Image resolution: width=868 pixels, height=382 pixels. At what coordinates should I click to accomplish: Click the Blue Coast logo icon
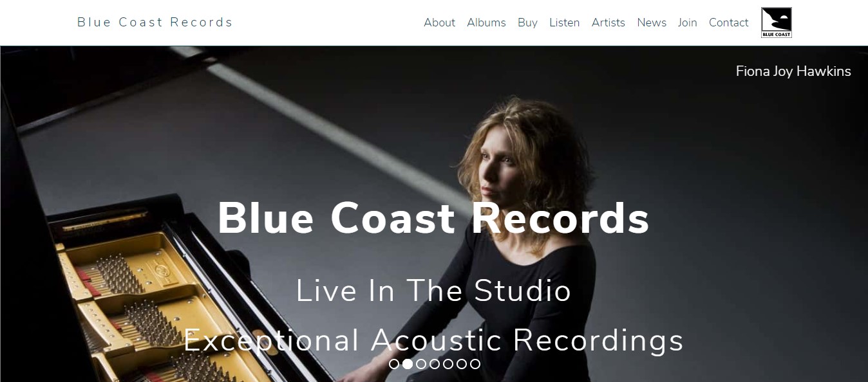click(x=776, y=23)
